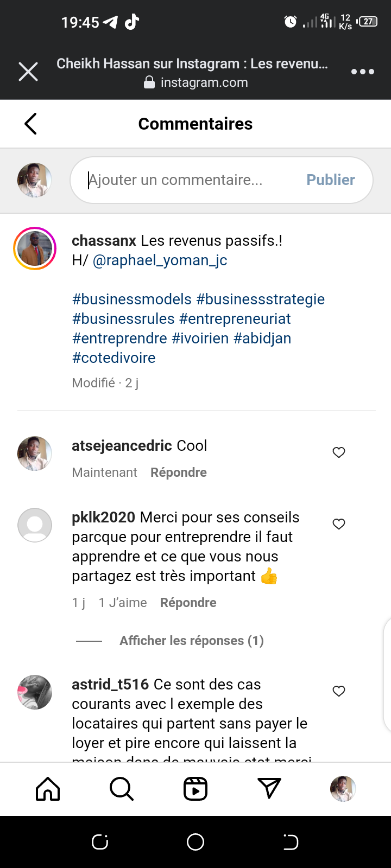The width and height of the screenshot is (391, 868).
Task: Expand "Afficher les réponses (1)"
Action: 191,641
